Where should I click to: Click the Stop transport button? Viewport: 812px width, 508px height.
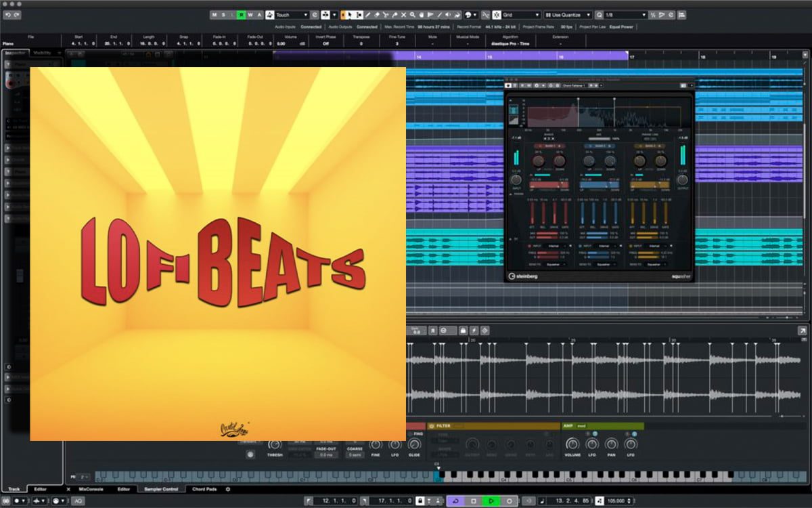[474, 501]
